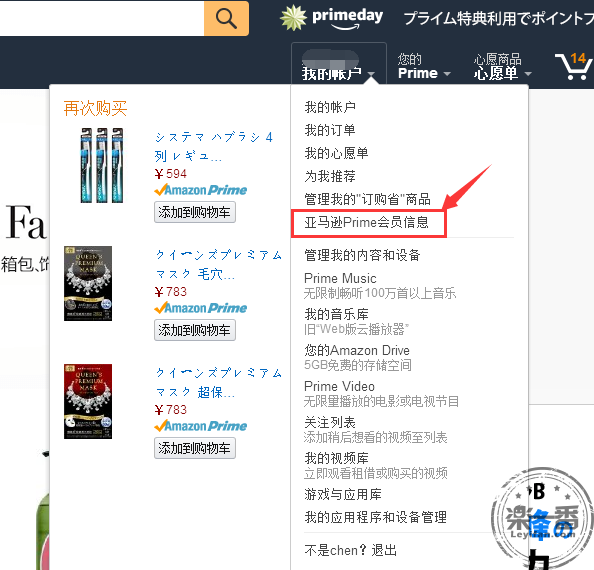Open the toothbrush product thumbnail
The height and width of the screenshot is (570, 594).
tap(102, 165)
